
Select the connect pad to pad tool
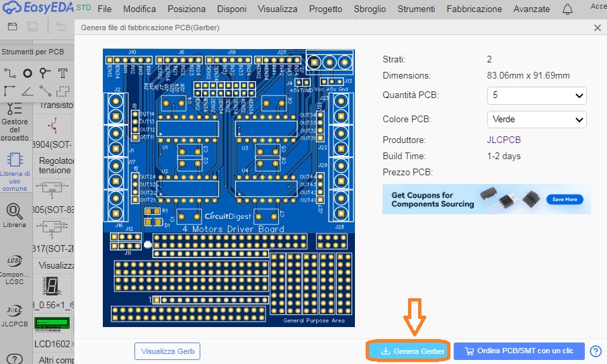tap(45, 91)
